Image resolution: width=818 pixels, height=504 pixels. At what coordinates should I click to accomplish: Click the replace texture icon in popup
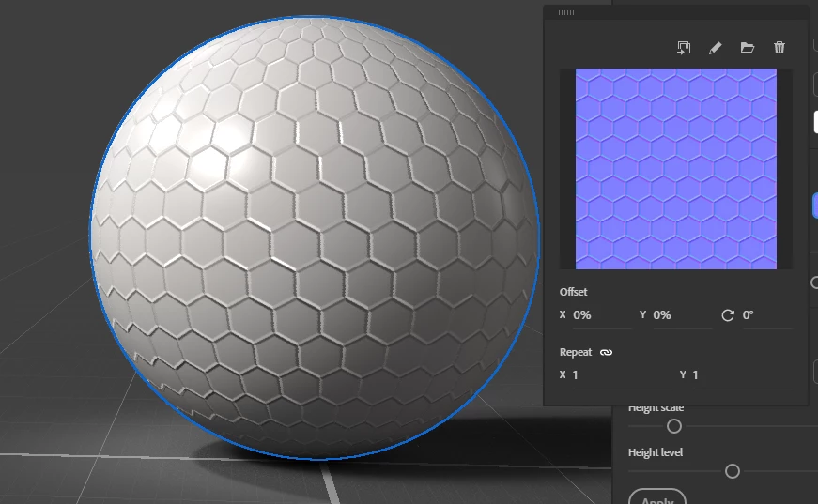click(x=684, y=48)
